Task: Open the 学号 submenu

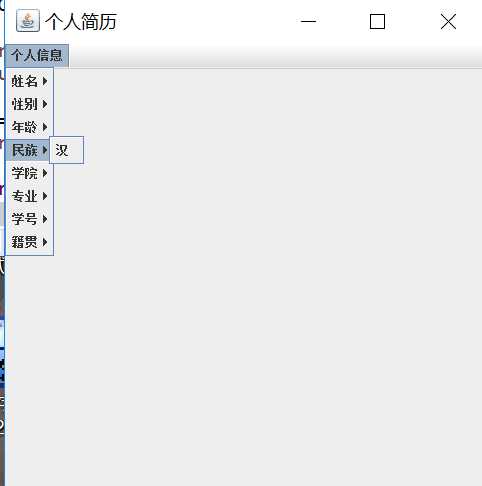Action: coord(29,219)
